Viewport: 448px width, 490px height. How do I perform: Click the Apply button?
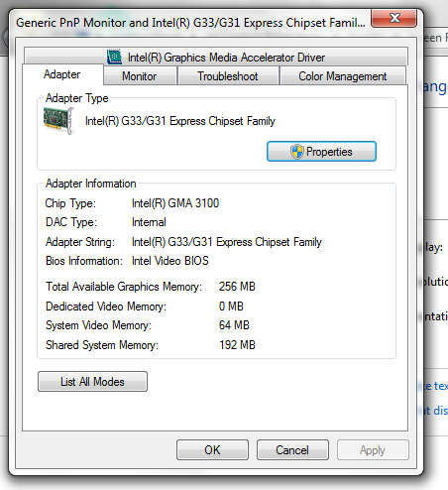pos(373,450)
